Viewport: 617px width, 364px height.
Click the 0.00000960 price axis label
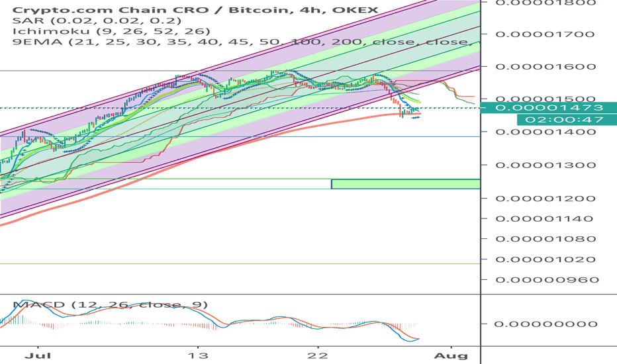click(547, 280)
